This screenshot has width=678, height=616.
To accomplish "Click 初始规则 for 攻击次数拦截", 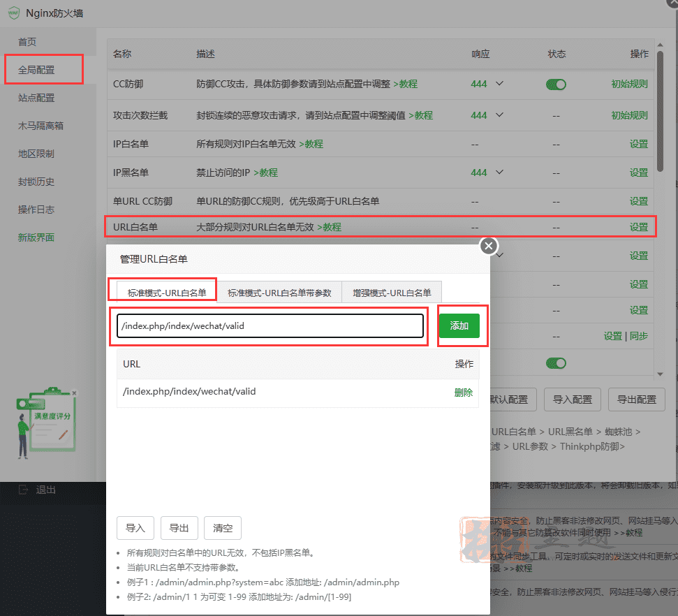I will (630, 115).
